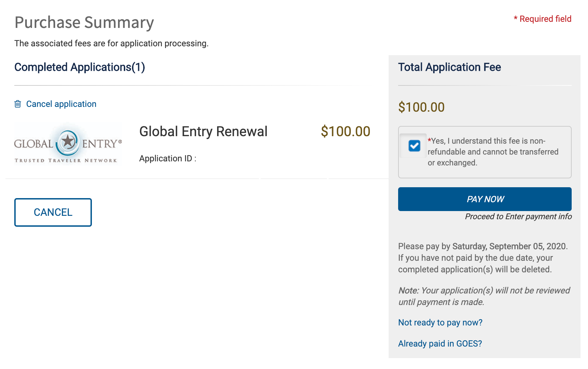Click the Application ID label

coord(167,159)
